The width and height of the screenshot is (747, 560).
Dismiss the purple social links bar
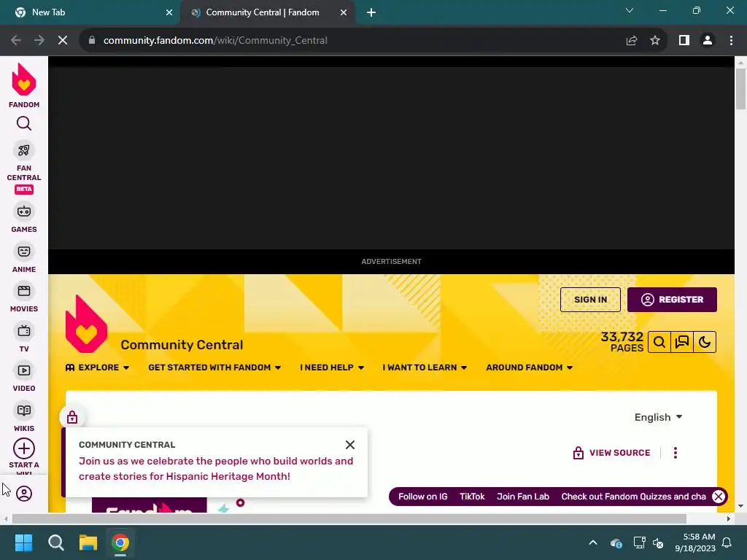(x=719, y=497)
